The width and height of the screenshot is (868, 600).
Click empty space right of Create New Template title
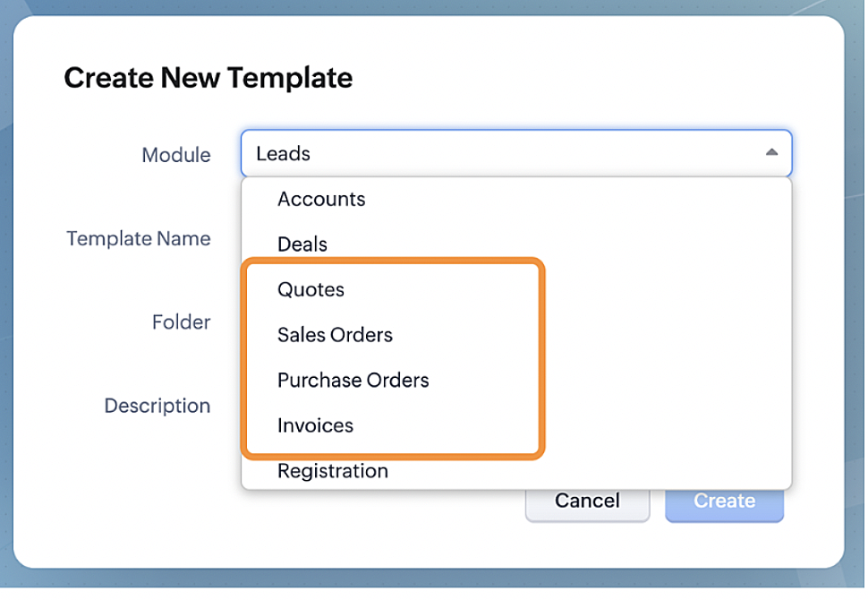click(x=582, y=78)
